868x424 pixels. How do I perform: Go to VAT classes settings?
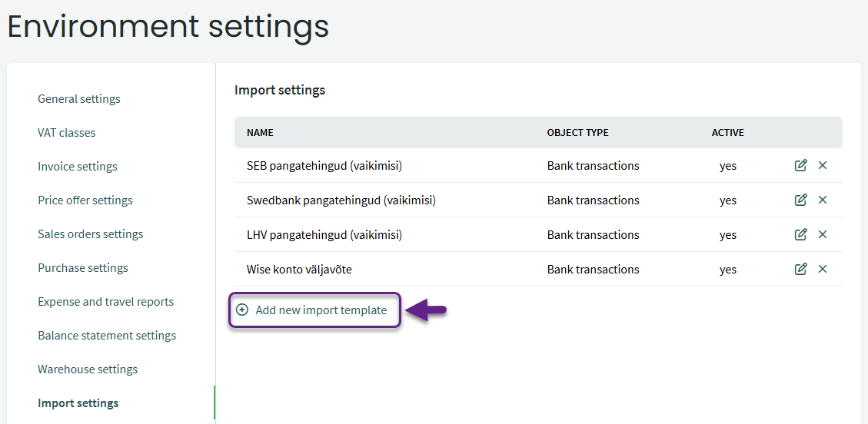pos(67,133)
